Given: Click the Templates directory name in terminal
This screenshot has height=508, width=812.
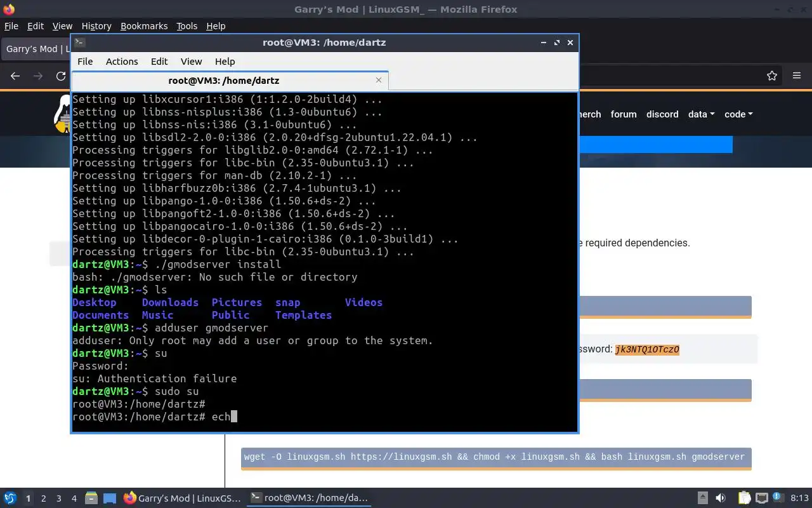Looking at the screenshot, I should pyautogui.click(x=303, y=315).
